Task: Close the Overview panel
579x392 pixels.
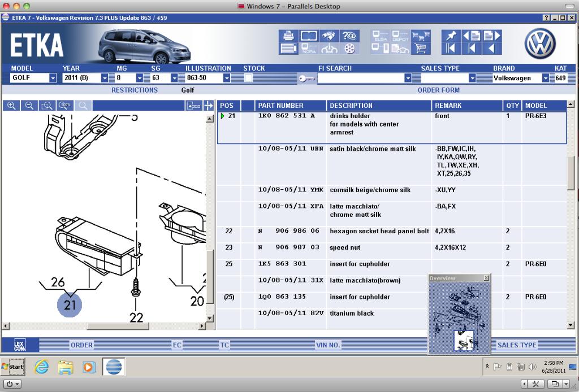Action: pos(486,278)
